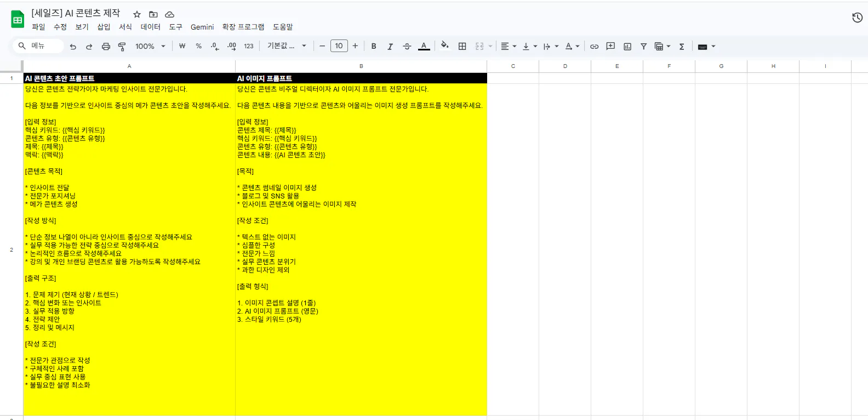Open text rotation dropdown
This screenshot has width=868, height=420.
click(x=572, y=46)
